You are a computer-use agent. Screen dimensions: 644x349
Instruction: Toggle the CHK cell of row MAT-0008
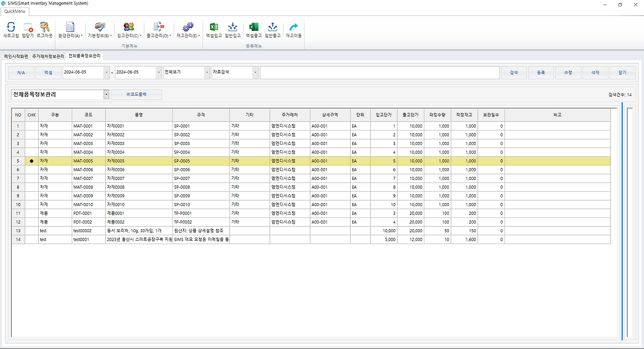pyautogui.click(x=32, y=187)
